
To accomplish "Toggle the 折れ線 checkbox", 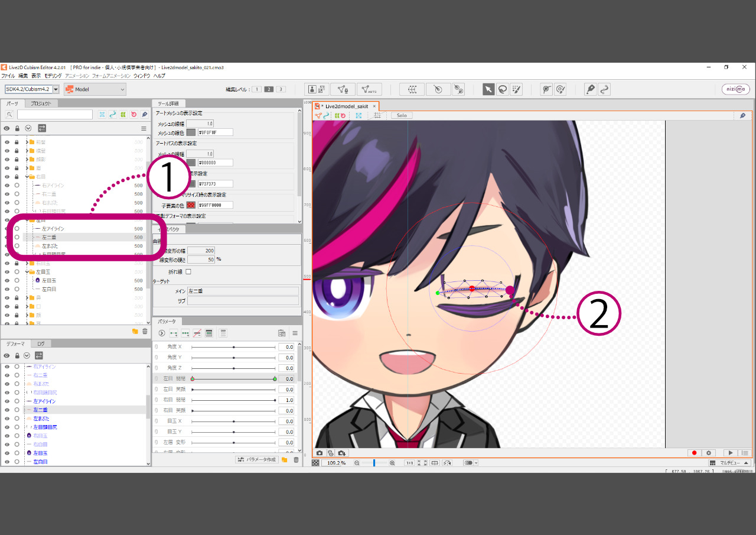I will tap(188, 271).
